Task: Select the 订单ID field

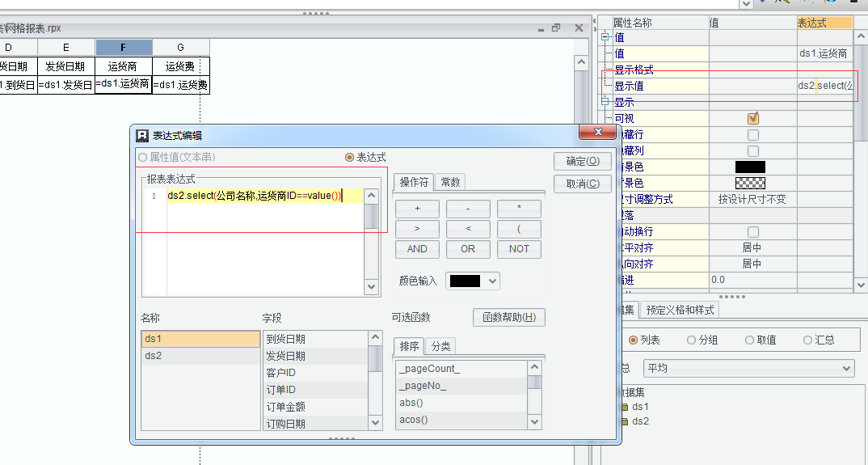Action: pos(315,390)
